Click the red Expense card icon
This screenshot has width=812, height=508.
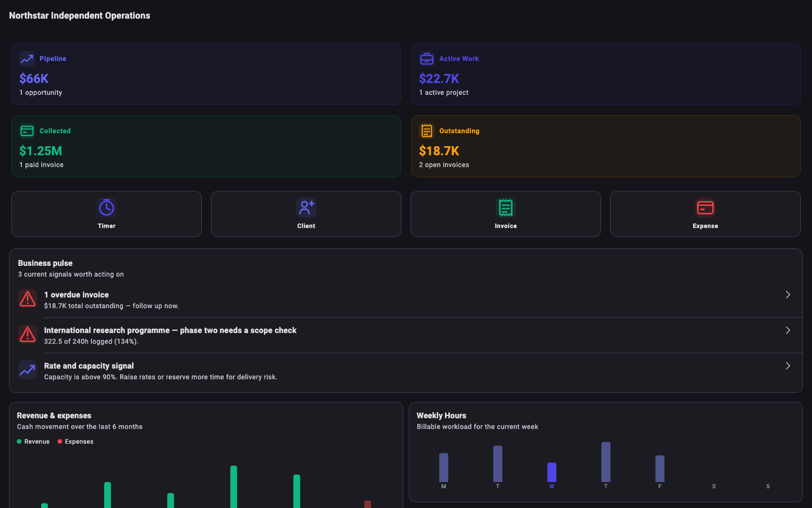[705, 208]
